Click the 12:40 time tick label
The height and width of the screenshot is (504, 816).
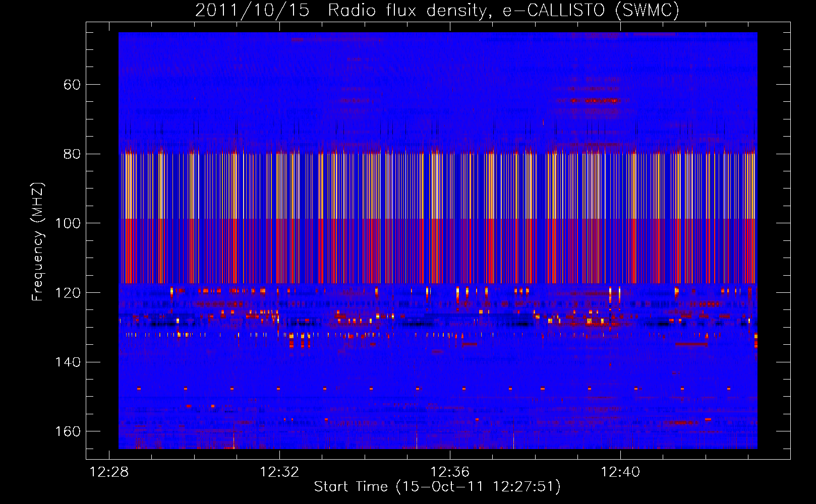pos(620,472)
